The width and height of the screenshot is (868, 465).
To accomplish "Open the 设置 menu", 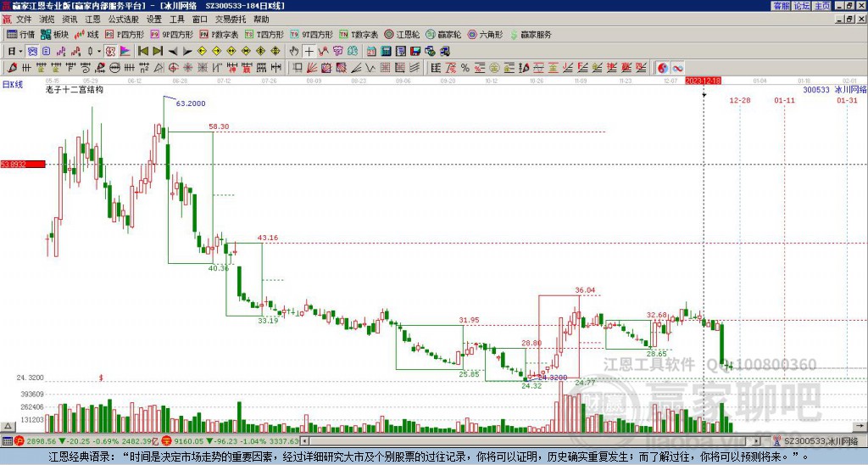I will (154, 20).
